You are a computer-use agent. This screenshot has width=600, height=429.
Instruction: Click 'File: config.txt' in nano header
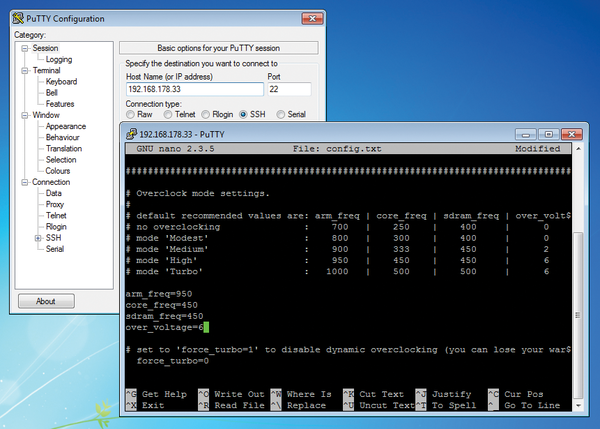(x=337, y=148)
